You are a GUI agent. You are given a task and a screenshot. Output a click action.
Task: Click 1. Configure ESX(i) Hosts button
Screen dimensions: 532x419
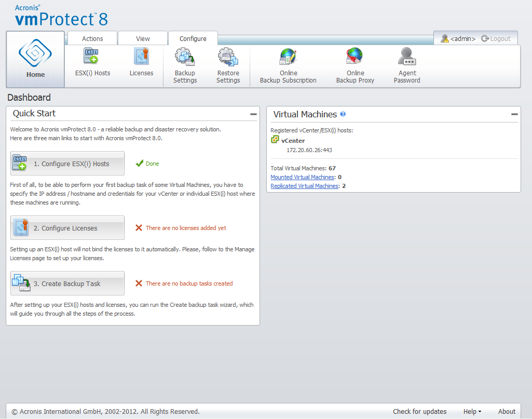click(67, 164)
